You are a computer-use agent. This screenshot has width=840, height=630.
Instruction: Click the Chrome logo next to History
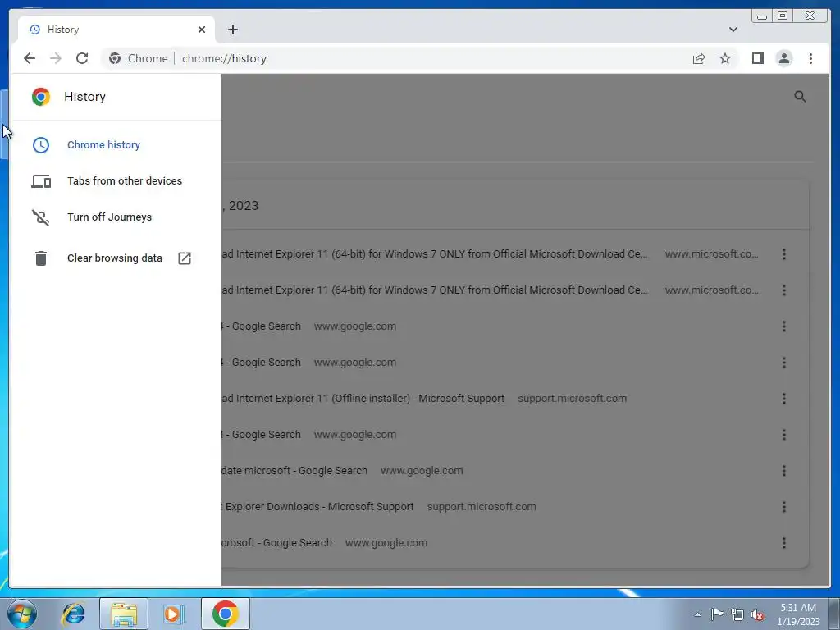(x=41, y=97)
